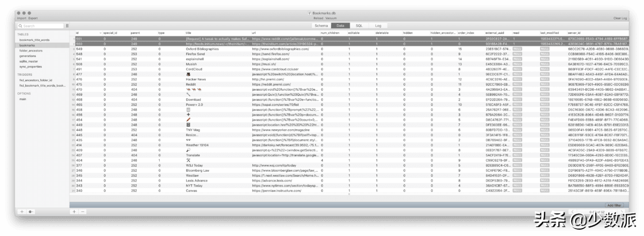The height and width of the screenshot is (236, 644).
Task: Click the wrench emoji title in row 469
Action: click(188, 94)
